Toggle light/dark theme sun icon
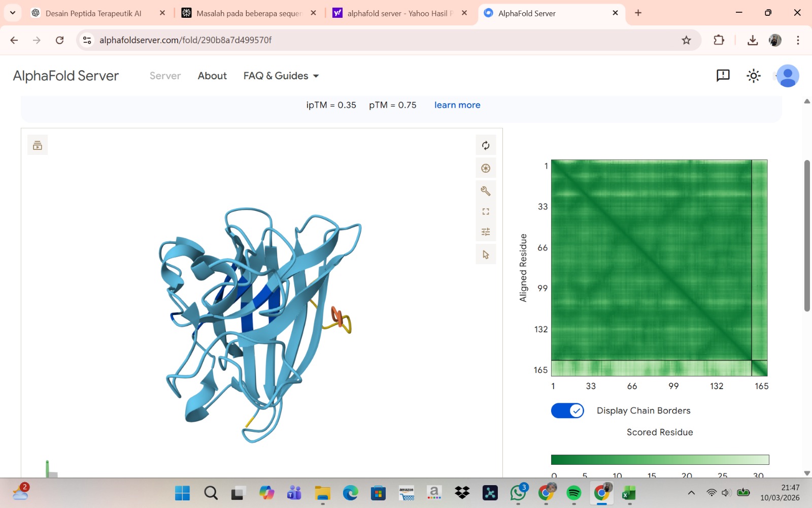Viewport: 812px width, 508px height. pyautogui.click(x=753, y=76)
